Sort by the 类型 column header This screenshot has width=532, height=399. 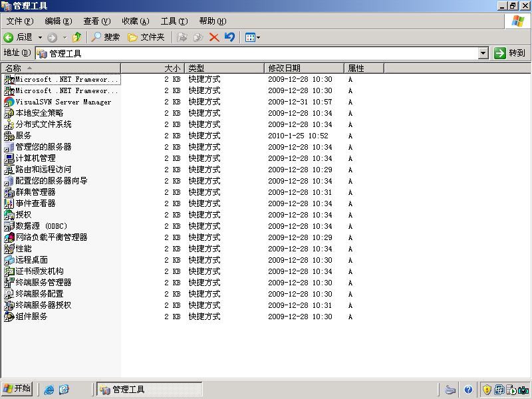[x=224, y=68]
